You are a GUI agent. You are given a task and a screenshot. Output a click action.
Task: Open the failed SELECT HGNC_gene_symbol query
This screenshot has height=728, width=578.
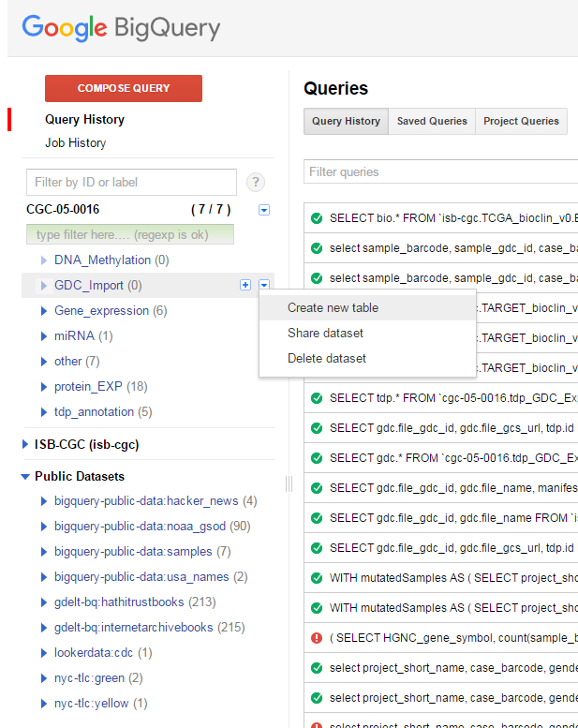[453, 638]
